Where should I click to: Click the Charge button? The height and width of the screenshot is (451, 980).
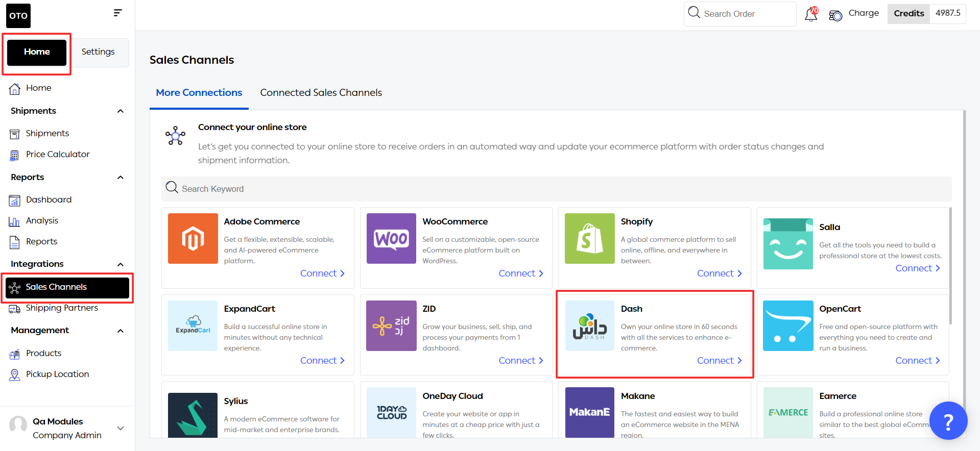point(864,13)
